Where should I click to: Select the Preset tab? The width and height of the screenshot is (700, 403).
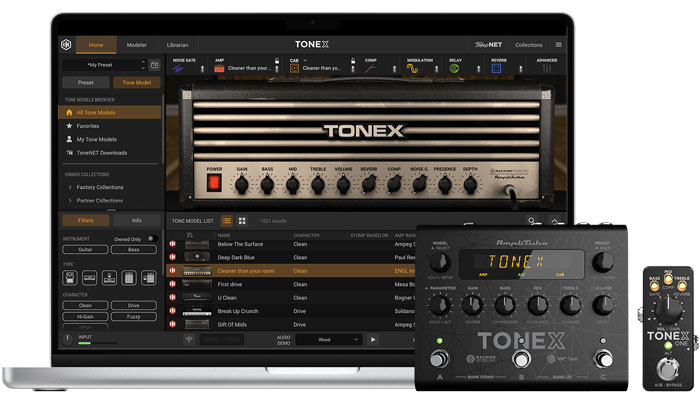click(86, 83)
